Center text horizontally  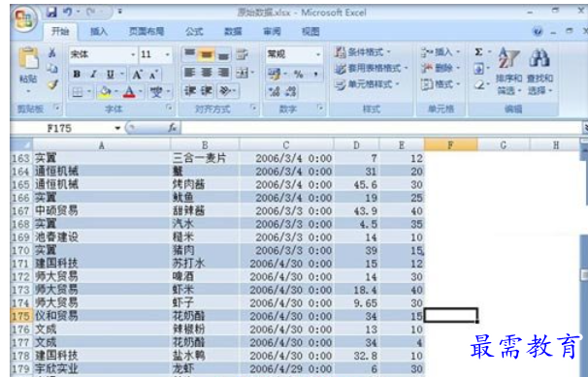click(207, 73)
